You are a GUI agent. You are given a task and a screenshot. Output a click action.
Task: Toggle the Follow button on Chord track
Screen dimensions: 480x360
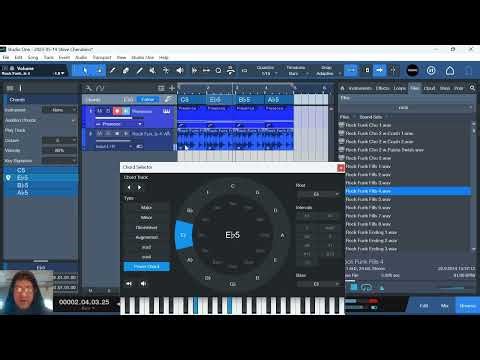coord(147,99)
